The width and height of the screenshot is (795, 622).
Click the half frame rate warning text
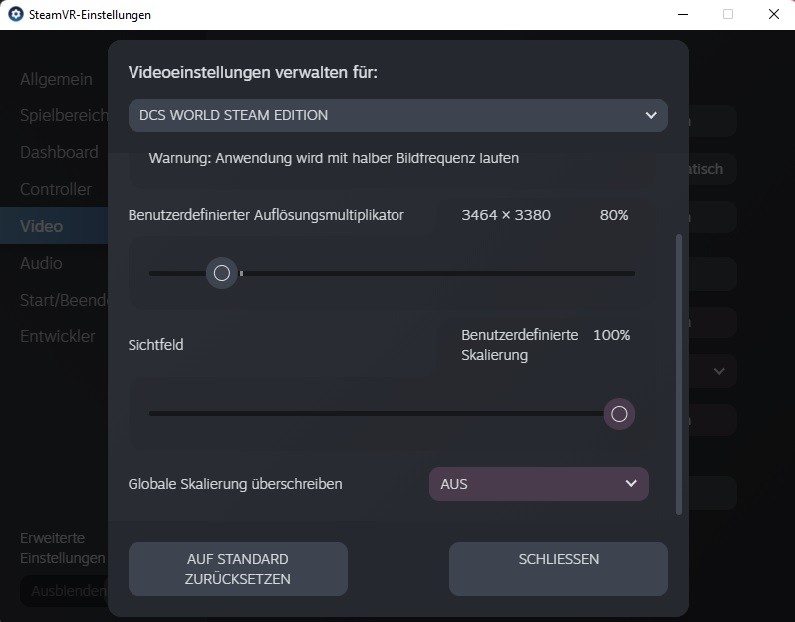tap(334, 158)
